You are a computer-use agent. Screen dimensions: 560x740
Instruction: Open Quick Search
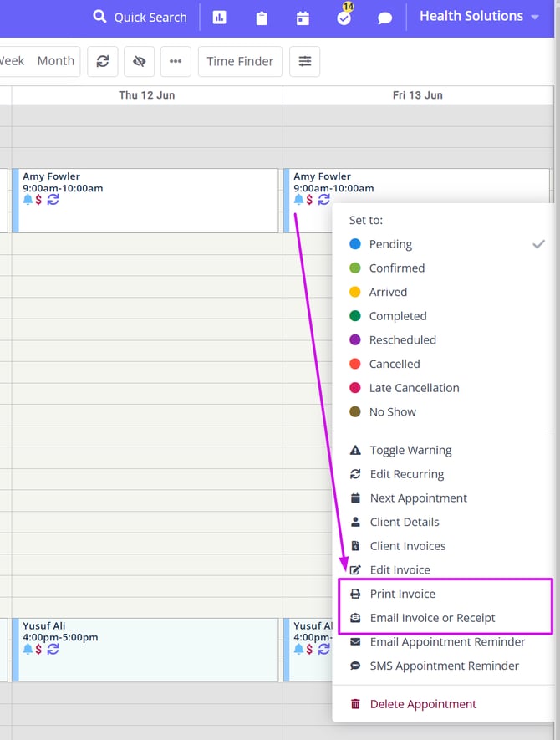click(x=140, y=18)
